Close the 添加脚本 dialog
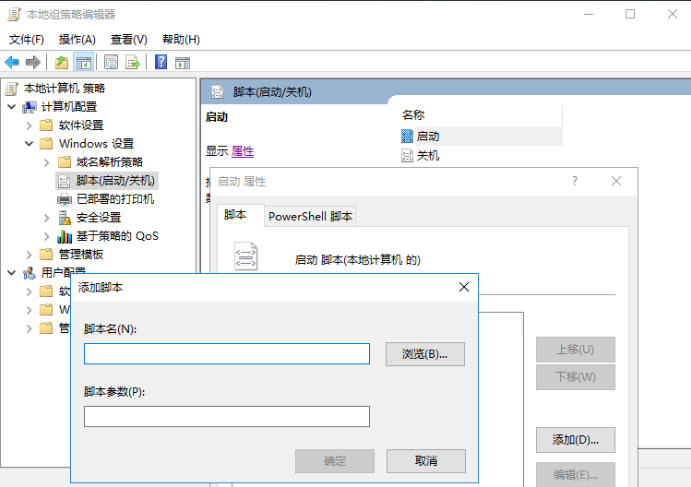The height and width of the screenshot is (487, 691). click(464, 287)
